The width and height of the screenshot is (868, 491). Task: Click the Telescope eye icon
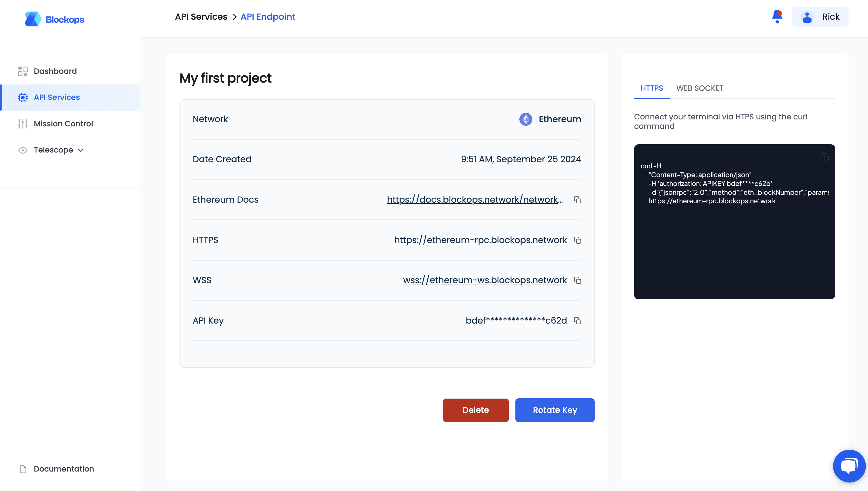coord(22,150)
